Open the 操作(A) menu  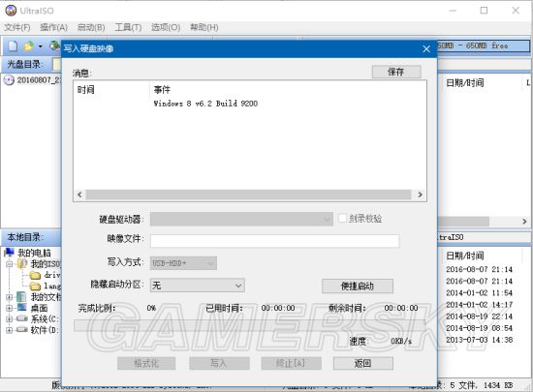coord(53,27)
